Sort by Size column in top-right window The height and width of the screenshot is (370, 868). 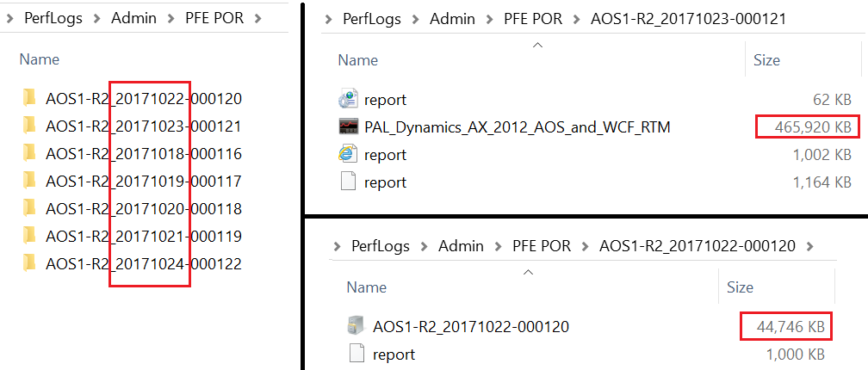[766, 59]
